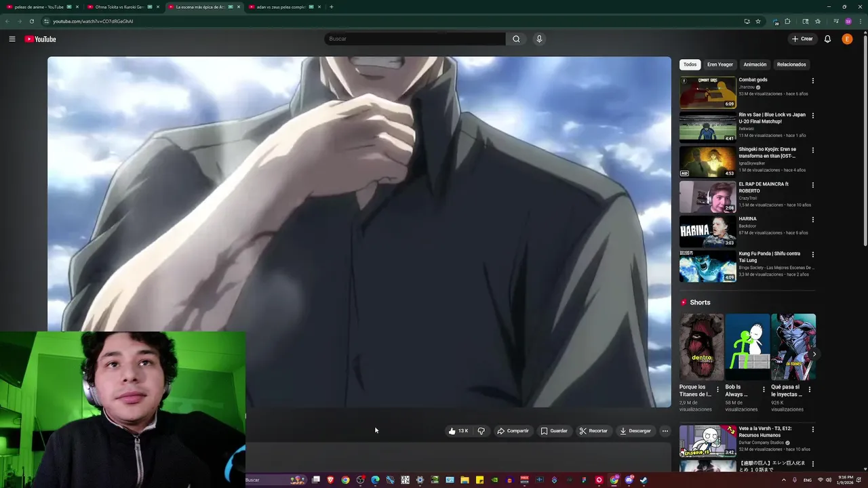Share the video with Compartir
The image size is (868, 488).
point(513,431)
